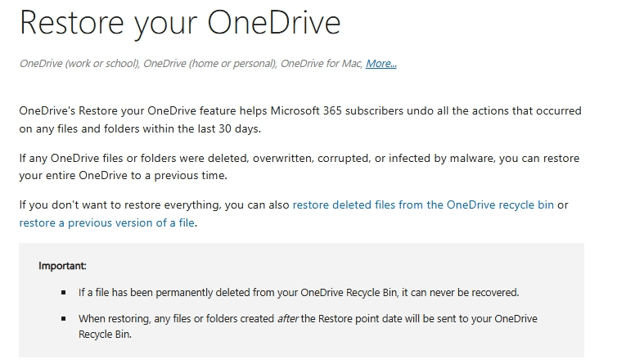Viewport: 626px width, 364px height.
Task: Open restore deleted files from recycle bin link
Action: (x=423, y=204)
